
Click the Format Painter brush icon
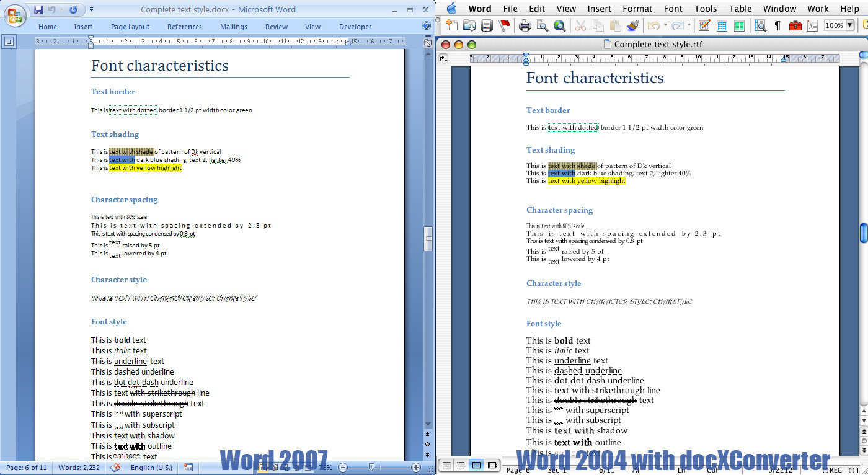pyautogui.click(x=632, y=25)
